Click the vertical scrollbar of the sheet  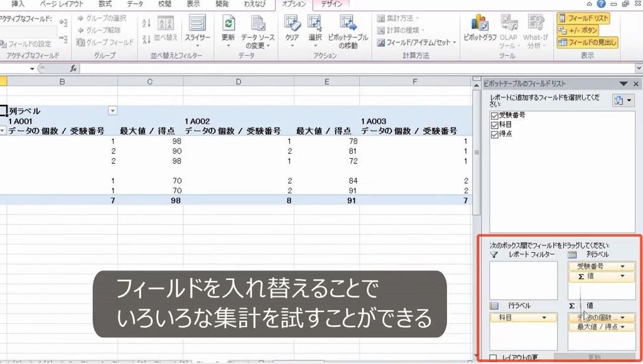click(476, 152)
